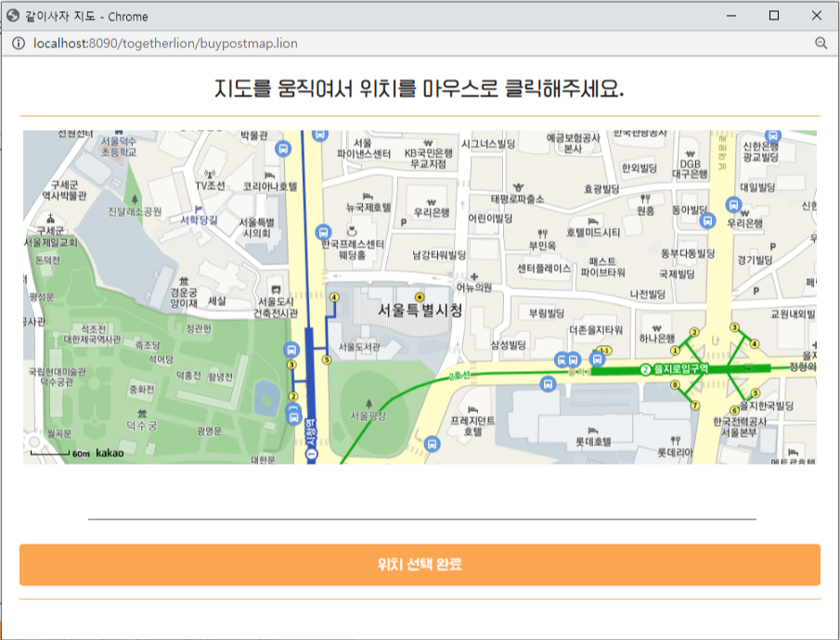The width and height of the screenshot is (840, 640).
Task: Click the zoom magnifier icon in address bar
Action: click(821, 44)
